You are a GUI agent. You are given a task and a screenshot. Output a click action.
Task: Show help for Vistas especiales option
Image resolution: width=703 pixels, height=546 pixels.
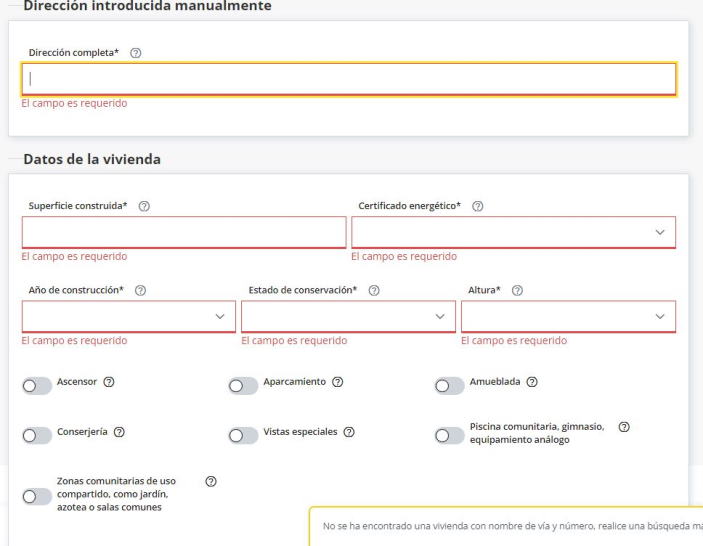(349, 432)
